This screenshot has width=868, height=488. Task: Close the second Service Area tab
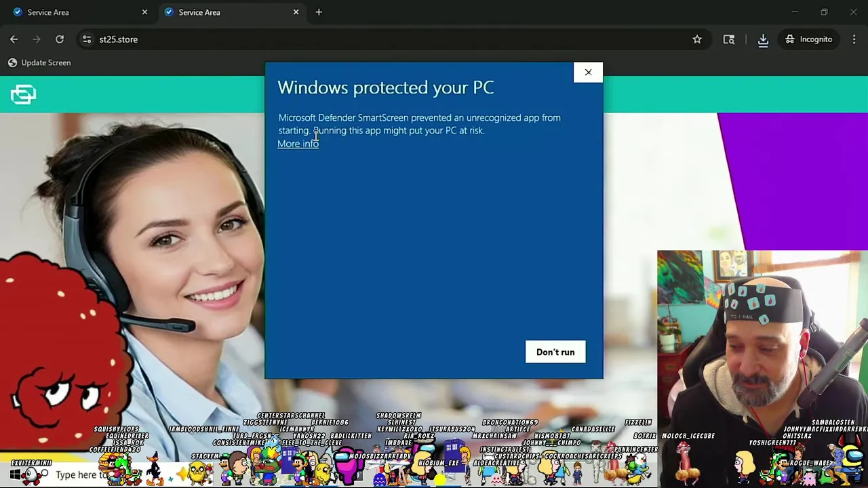click(296, 12)
